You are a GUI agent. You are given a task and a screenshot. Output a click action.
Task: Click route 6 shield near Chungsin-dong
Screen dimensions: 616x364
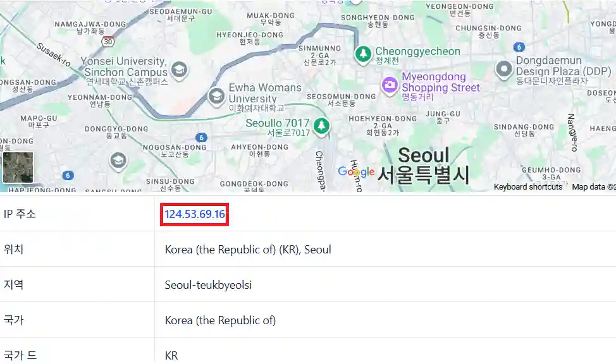pos(519,47)
